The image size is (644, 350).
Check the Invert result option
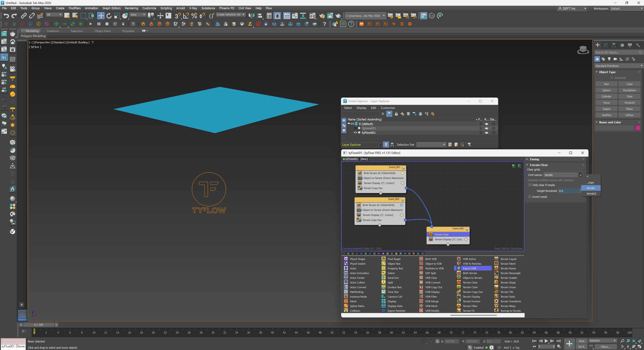pos(530,197)
